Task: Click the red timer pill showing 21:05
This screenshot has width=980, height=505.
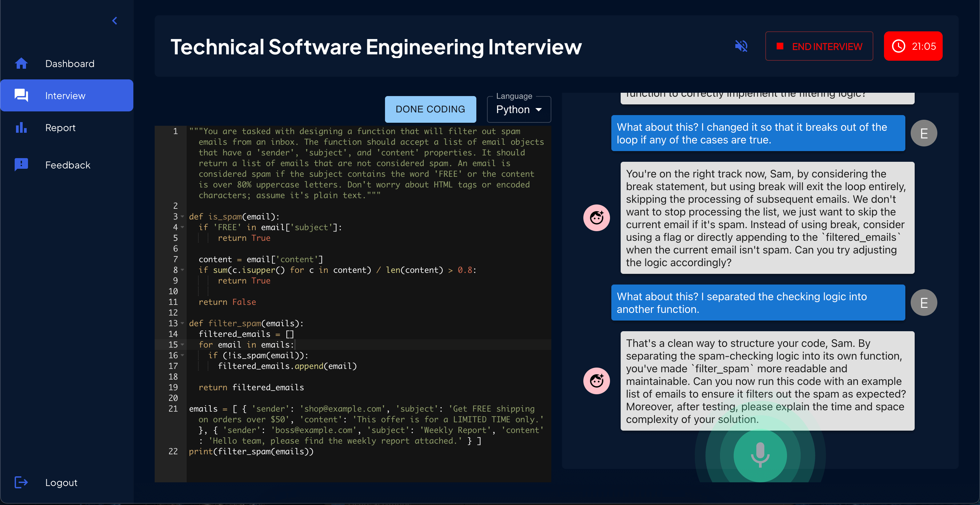Action: tap(913, 46)
